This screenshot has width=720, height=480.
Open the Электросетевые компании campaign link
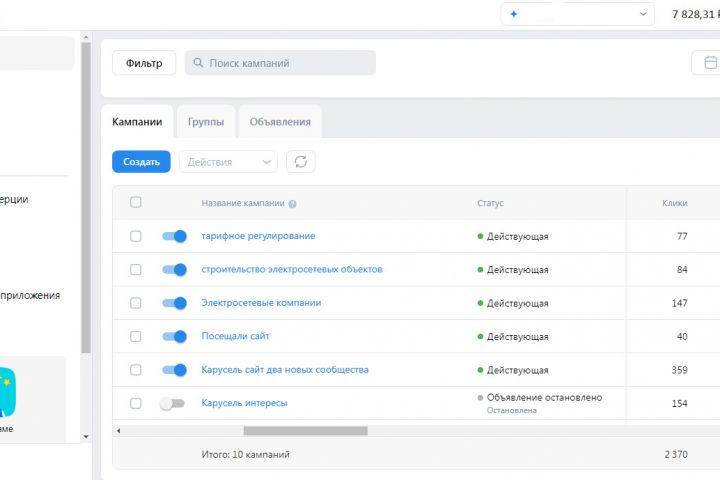tap(261, 303)
